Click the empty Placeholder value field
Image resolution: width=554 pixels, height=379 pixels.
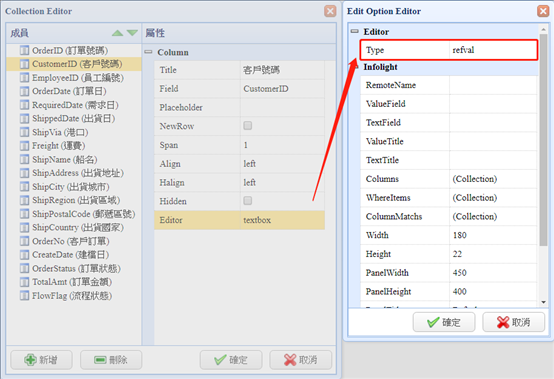tap(282, 107)
